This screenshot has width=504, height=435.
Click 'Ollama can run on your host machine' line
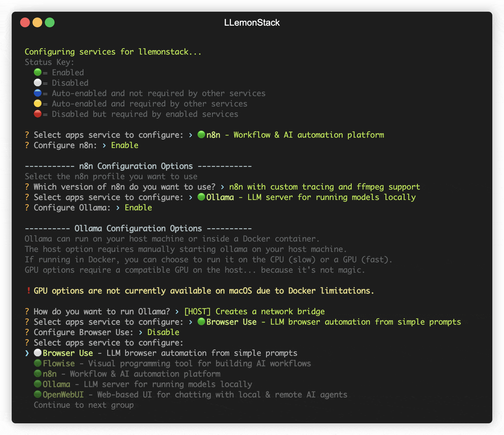172,239
